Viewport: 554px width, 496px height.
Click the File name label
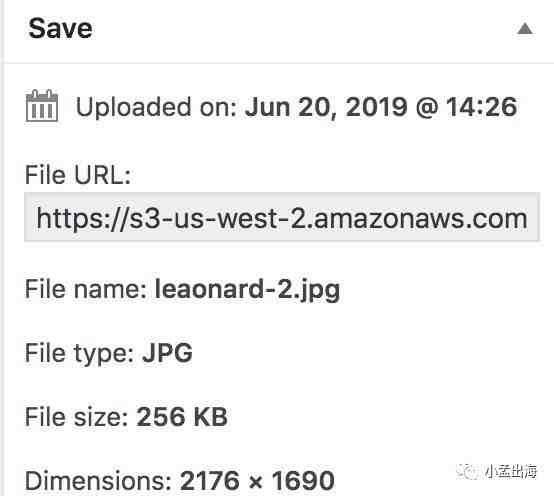click(86, 289)
